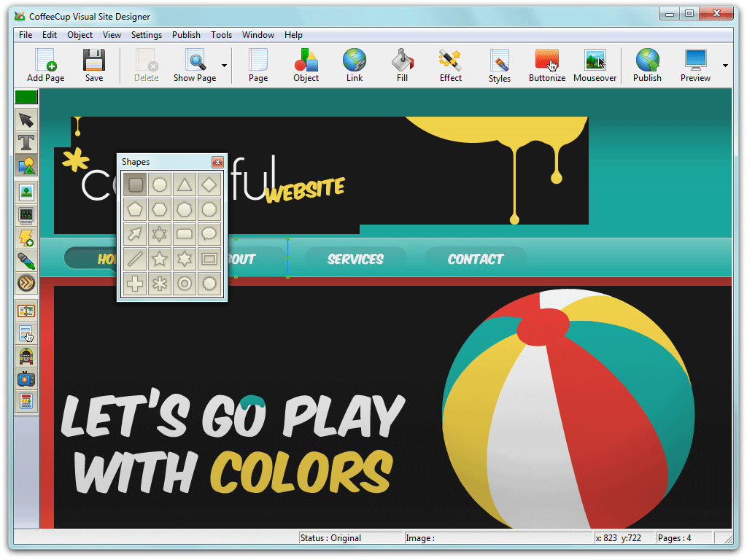Choose the Eyedropper tool on the left sidebar

coord(26,260)
